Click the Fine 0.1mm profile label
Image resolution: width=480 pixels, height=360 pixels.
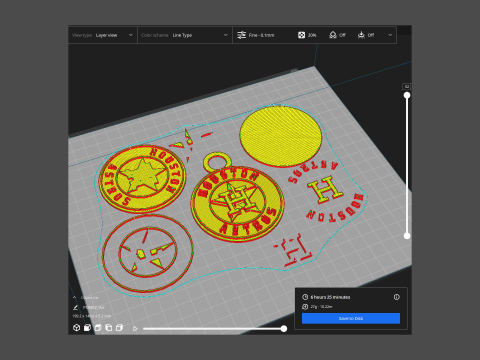[261, 35]
